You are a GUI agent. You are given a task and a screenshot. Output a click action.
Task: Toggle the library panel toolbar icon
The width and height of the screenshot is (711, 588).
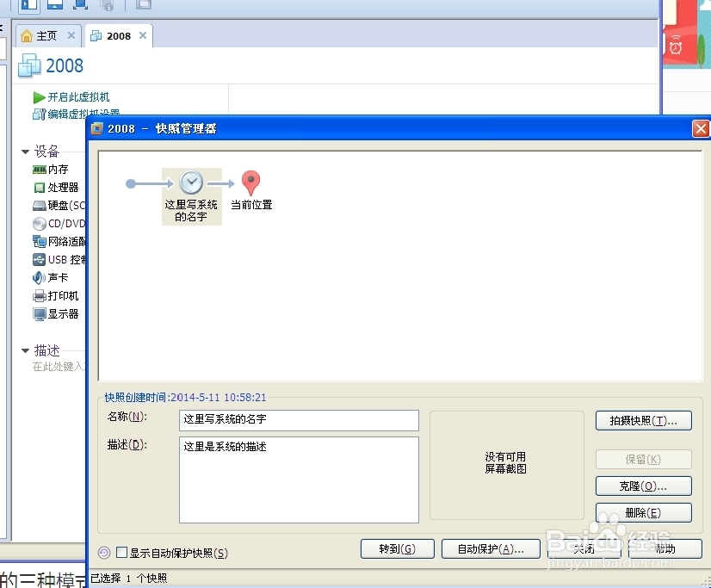click(29, 4)
